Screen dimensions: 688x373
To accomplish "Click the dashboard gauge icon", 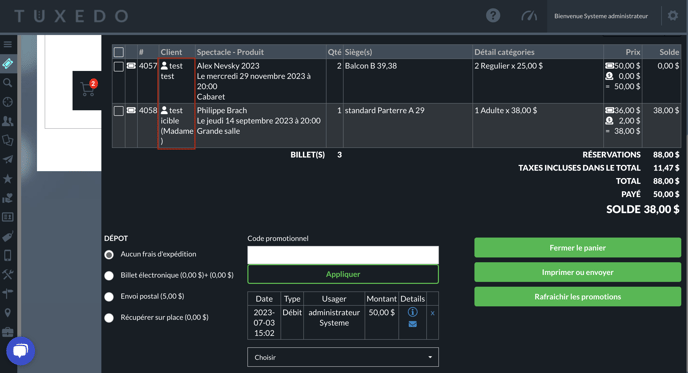I will pyautogui.click(x=529, y=16).
